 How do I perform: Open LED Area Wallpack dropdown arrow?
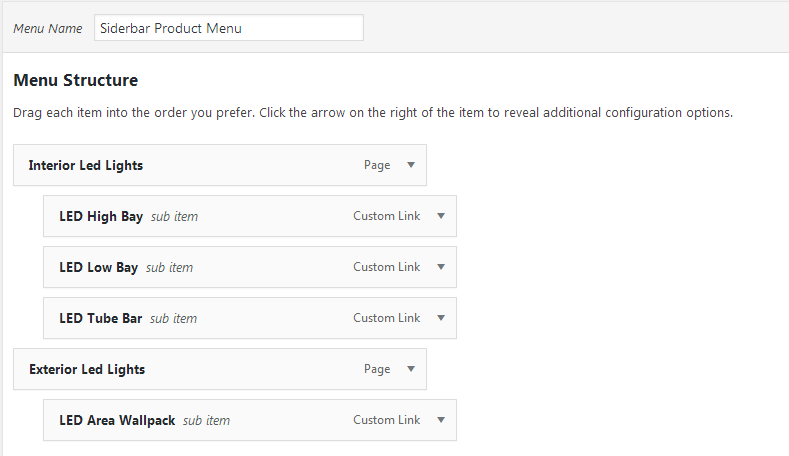click(441, 420)
